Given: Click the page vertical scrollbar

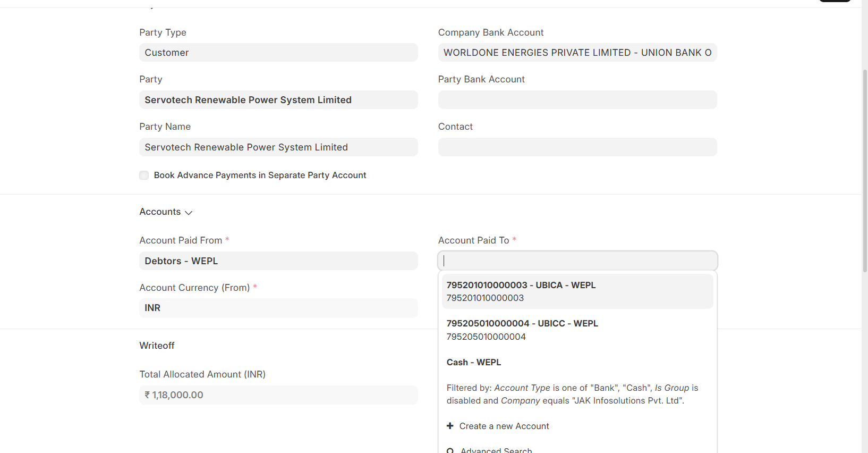Looking at the screenshot, I should 864,170.
